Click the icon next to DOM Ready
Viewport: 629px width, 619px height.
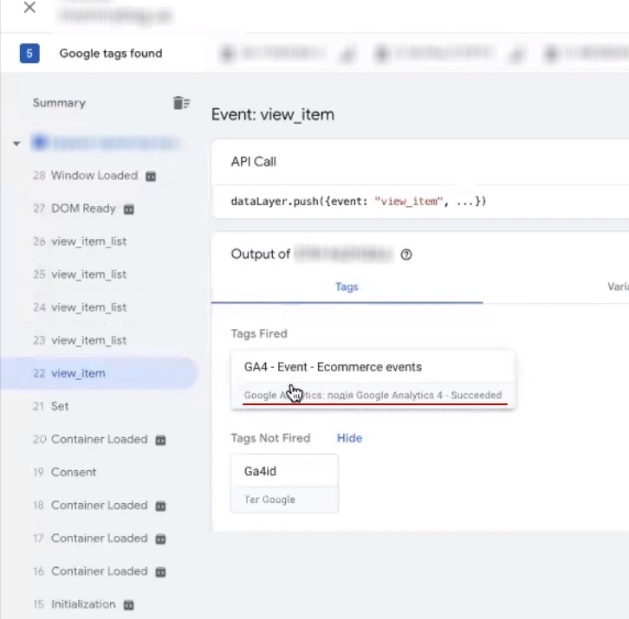(129, 209)
